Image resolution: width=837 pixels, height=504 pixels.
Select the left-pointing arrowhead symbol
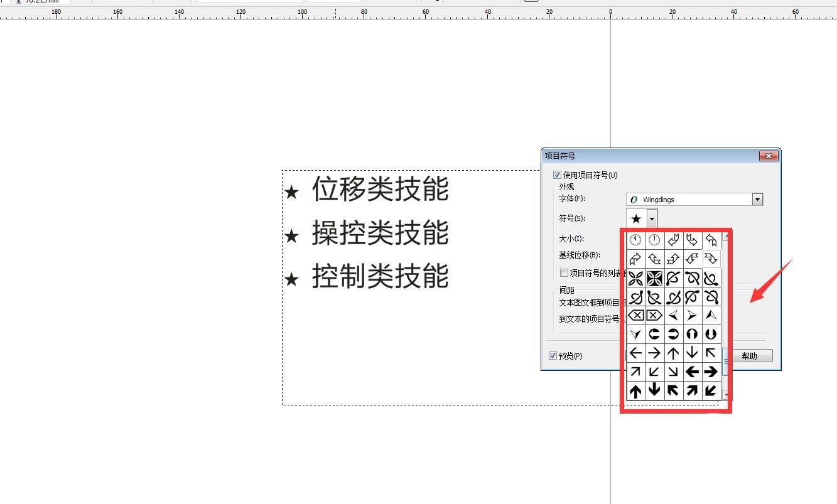(673, 315)
